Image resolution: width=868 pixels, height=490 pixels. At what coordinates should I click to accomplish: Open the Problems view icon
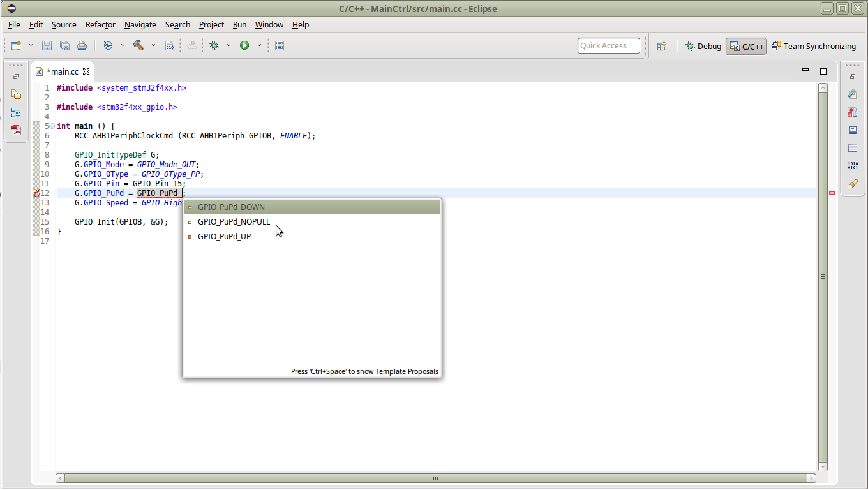853,112
